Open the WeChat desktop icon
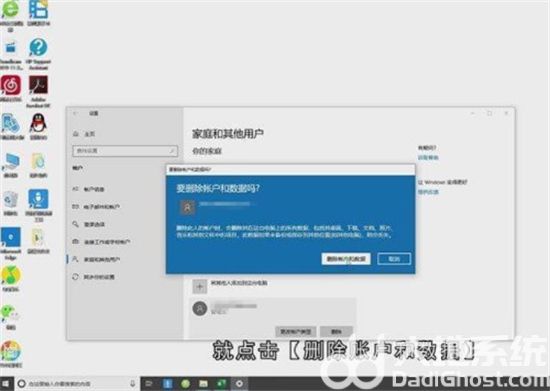This screenshot has width=550, height=391. [x=10, y=313]
